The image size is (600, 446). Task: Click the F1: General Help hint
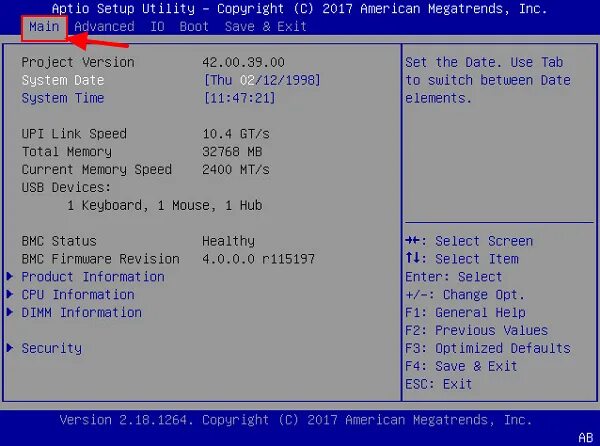(x=465, y=313)
